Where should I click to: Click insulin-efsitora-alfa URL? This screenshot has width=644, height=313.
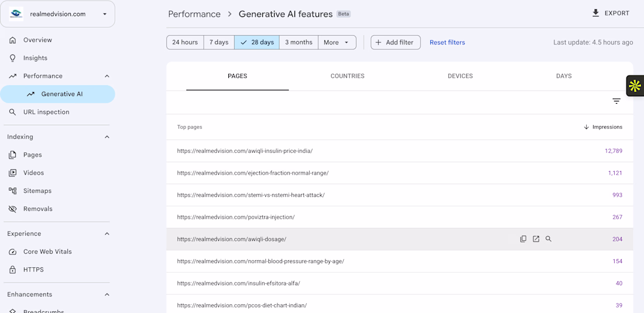(x=239, y=283)
